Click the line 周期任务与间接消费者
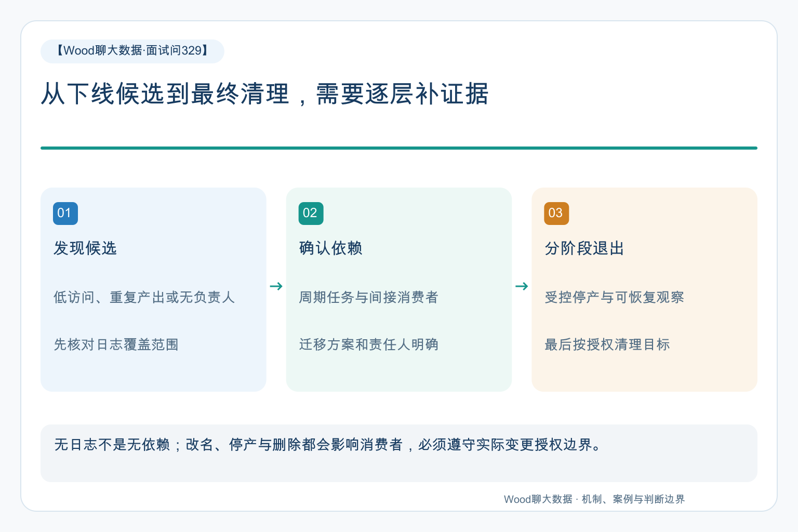 (x=369, y=297)
